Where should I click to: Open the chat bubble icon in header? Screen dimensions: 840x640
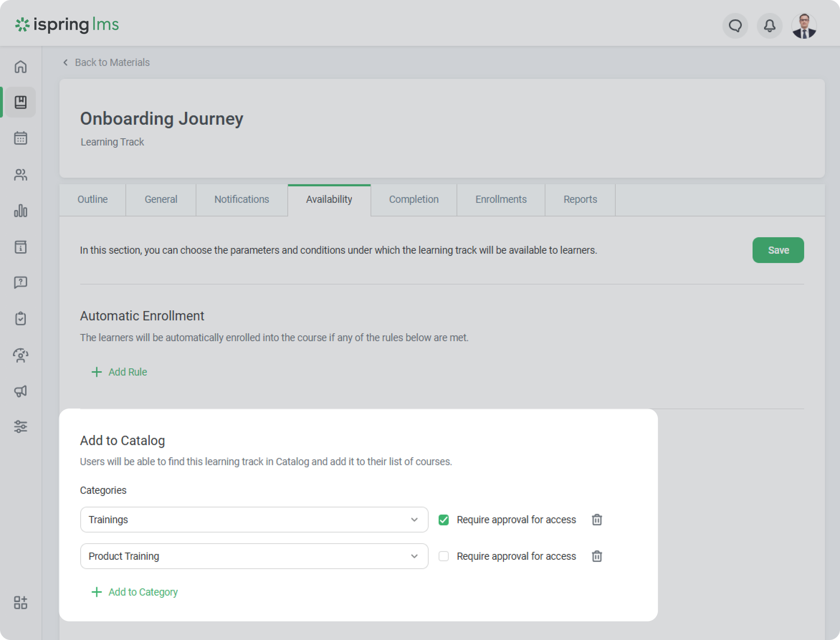coord(735,26)
